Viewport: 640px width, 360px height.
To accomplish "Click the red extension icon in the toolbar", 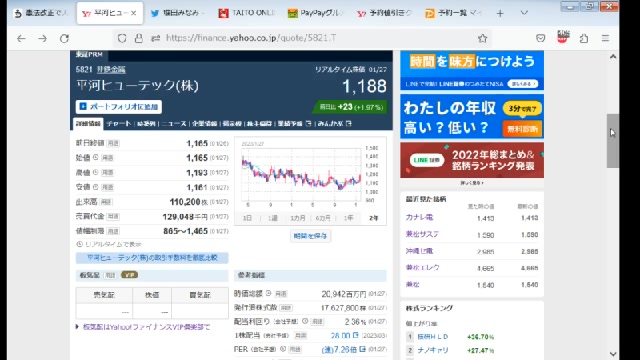I will coord(562,37).
